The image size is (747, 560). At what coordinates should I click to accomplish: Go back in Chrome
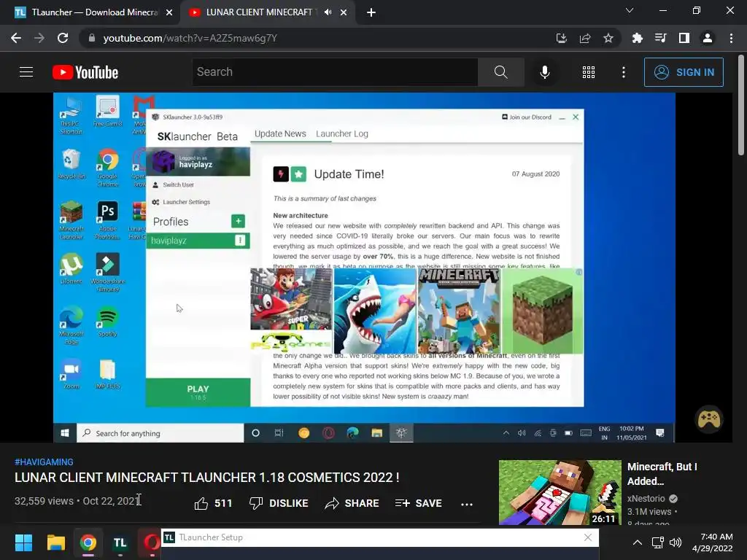pyautogui.click(x=16, y=38)
